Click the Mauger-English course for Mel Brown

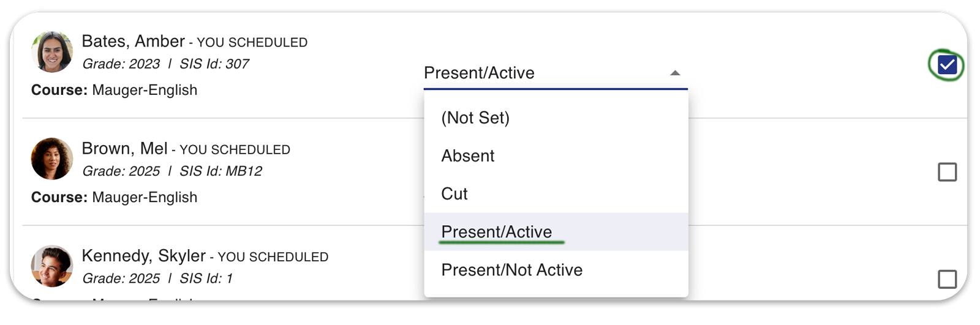click(x=145, y=197)
